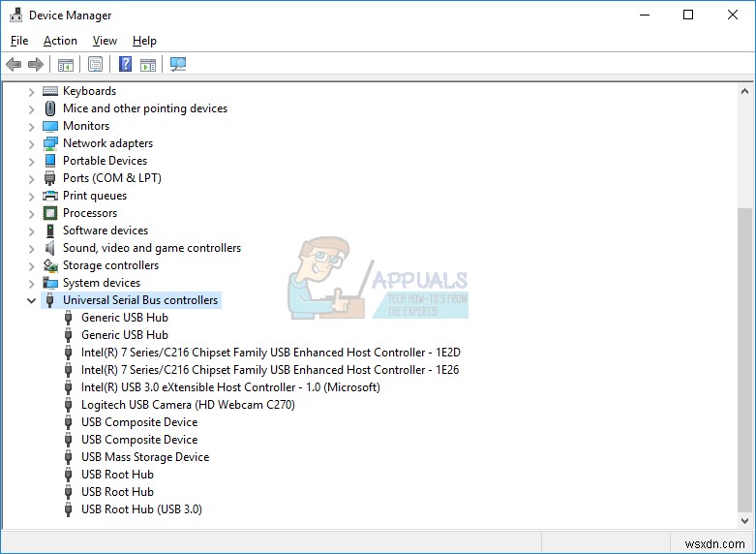Select the first Generic USB Hub entry
The height and width of the screenshot is (554, 756).
click(x=125, y=317)
